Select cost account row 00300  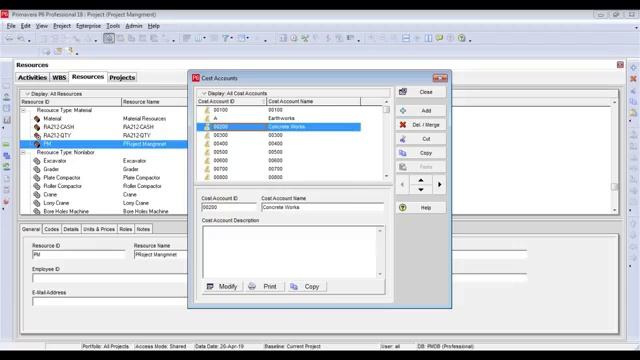tap(278, 135)
